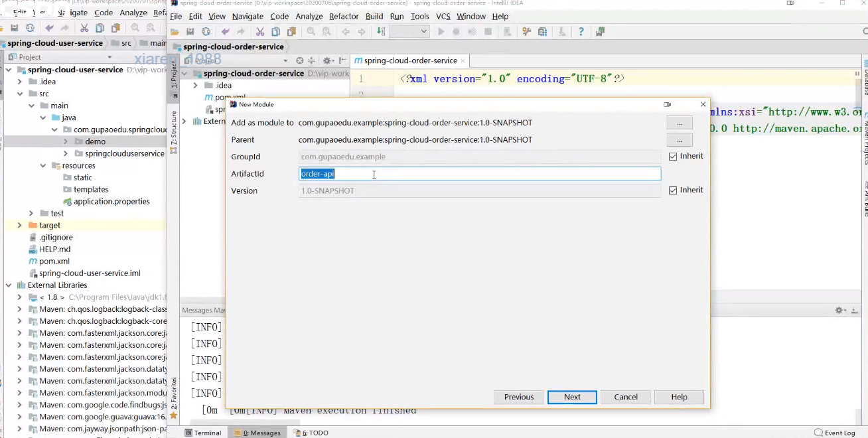
Task: Click the Cut scissors icon in front toolbar
Action: 259,32
